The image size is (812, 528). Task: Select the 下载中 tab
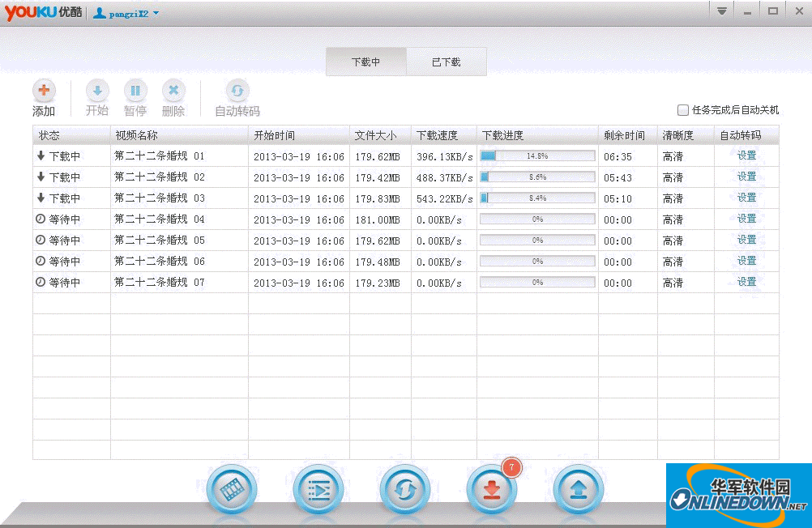pos(365,62)
